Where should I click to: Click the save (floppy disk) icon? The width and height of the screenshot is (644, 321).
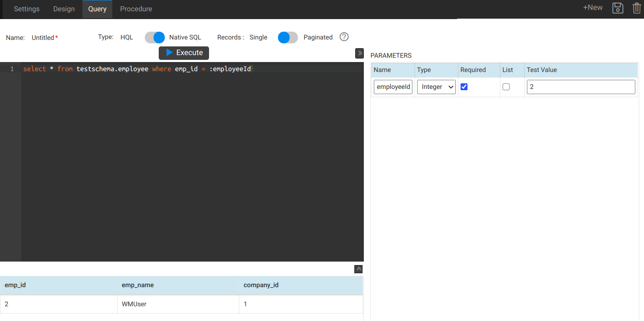[x=618, y=8]
